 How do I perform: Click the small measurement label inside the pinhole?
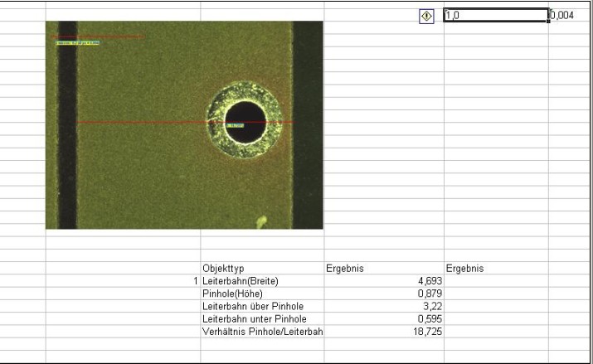pyautogui.click(x=236, y=125)
